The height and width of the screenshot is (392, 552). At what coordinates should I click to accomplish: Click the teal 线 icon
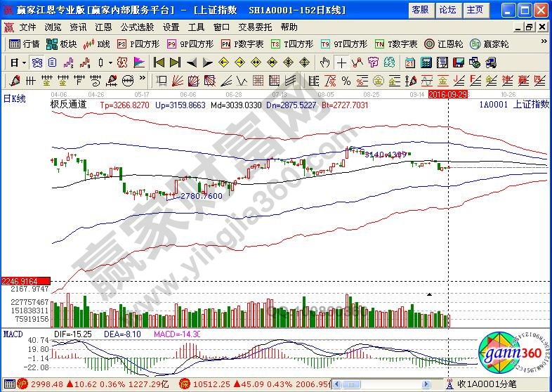389,63
